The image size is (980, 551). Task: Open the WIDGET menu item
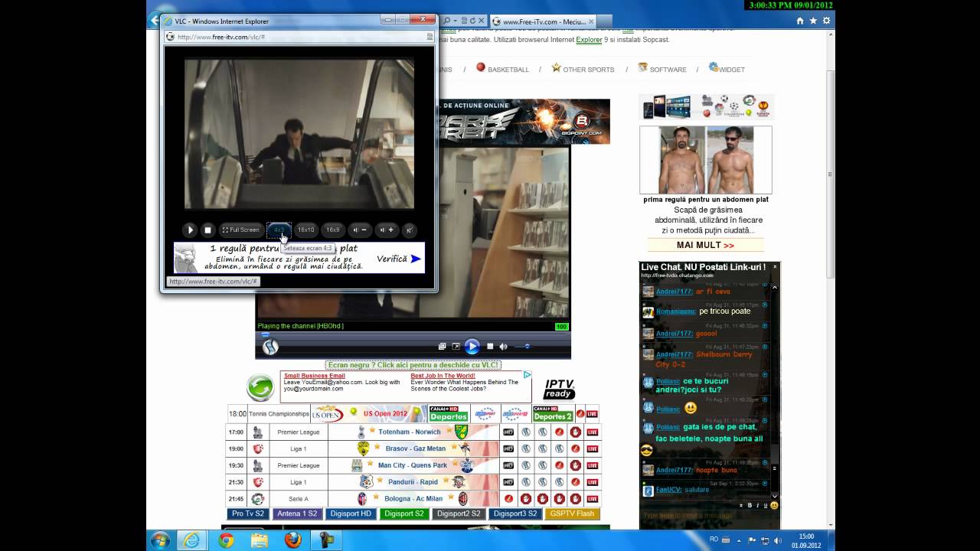click(x=727, y=69)
